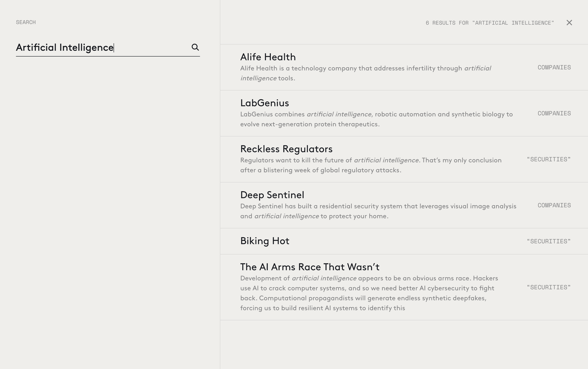Click "SECURITIES" tag beside Biking Hot

[549, 241]
